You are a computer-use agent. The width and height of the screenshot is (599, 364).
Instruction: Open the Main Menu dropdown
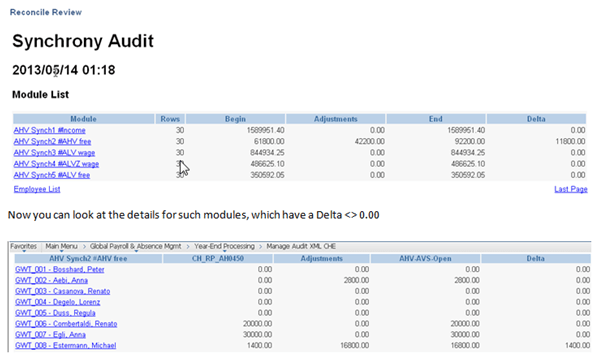(x=62, y=246)
